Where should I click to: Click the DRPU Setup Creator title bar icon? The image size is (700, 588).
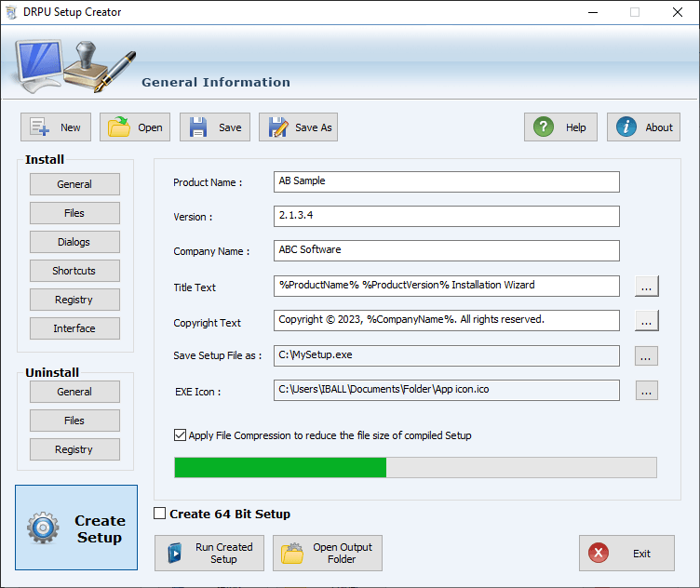click(11, 12)
